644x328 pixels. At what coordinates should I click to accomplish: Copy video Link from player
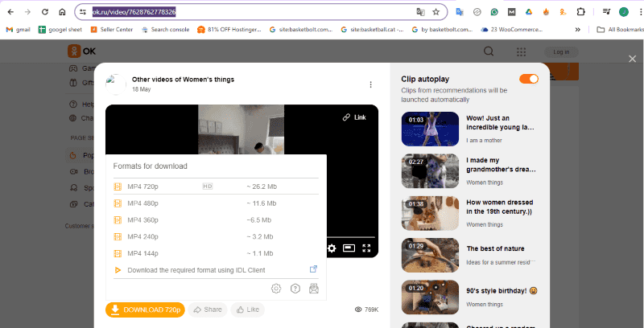(354, 117)
